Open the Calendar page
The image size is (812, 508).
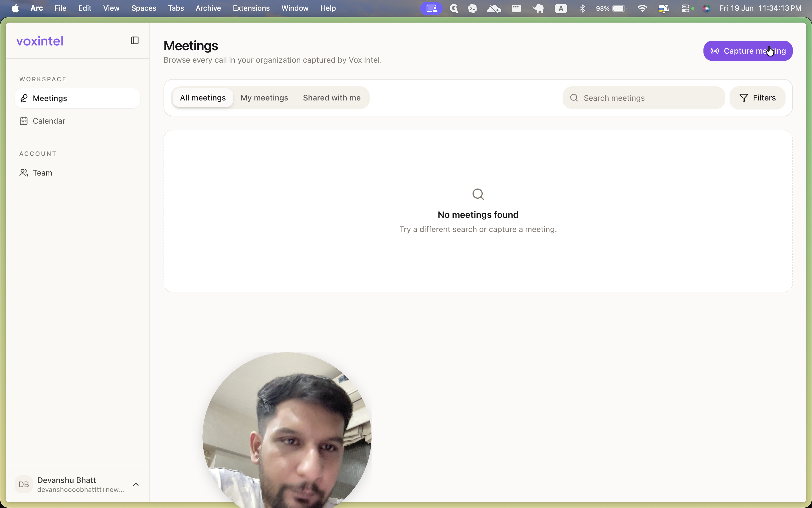pyautogui.click(x=78, y=121)
